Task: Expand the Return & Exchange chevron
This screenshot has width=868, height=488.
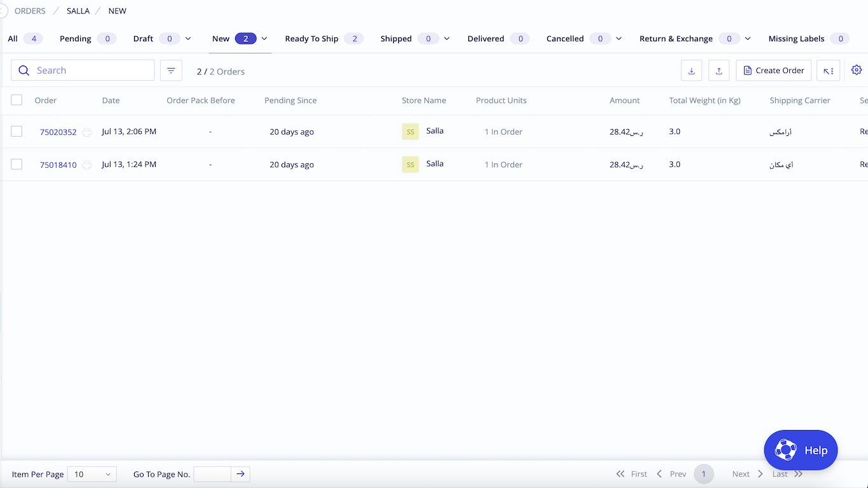Action: (x=747, y=39)
